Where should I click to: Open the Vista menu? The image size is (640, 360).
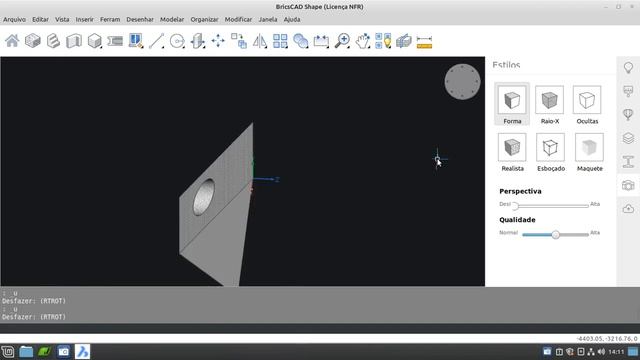[62, 19]
